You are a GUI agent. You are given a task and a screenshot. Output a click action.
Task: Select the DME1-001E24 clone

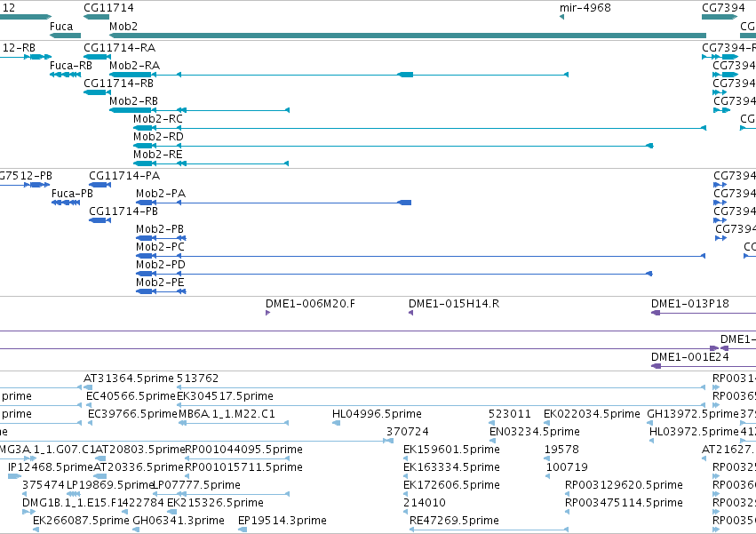click(704, 366)
